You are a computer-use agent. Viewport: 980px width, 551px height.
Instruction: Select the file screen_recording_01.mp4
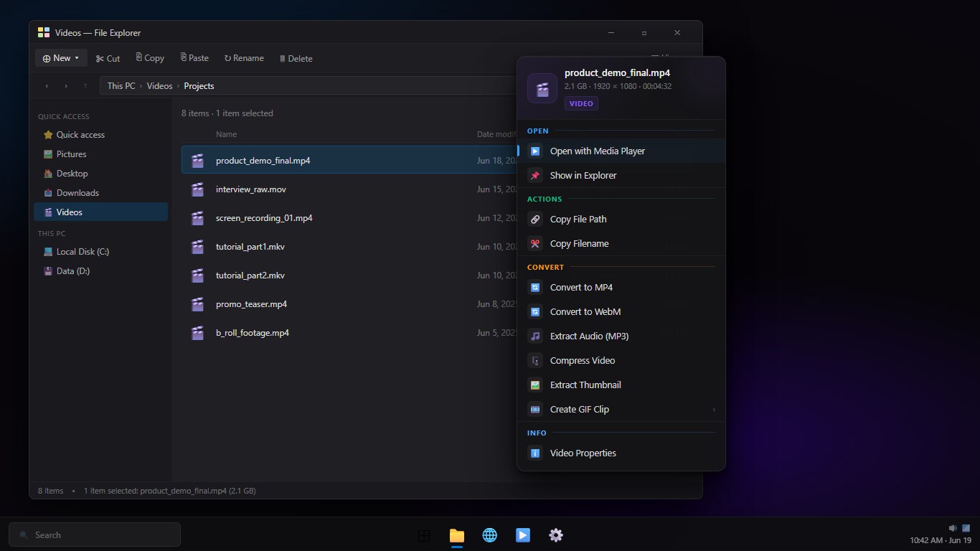pos(349,218)
